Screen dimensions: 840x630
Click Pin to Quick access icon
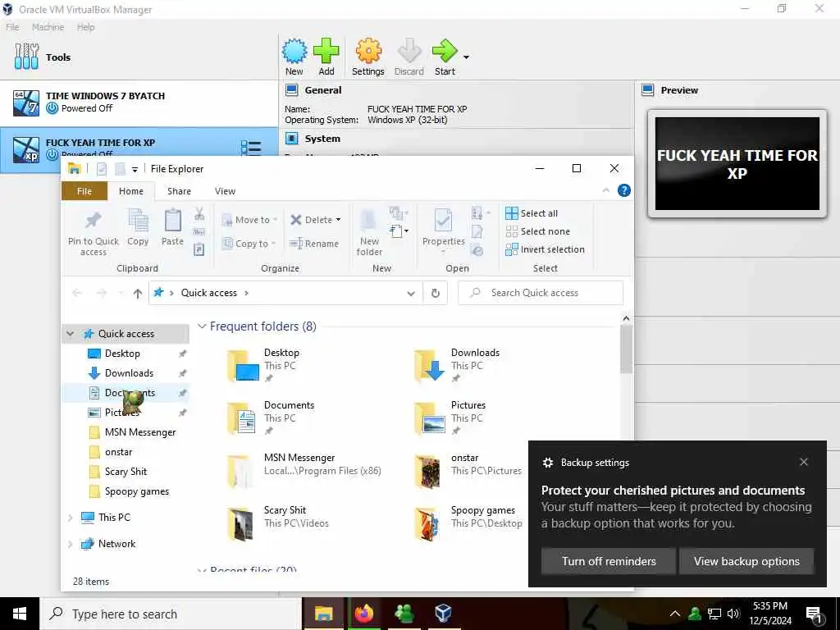click(x=94, y=220)
